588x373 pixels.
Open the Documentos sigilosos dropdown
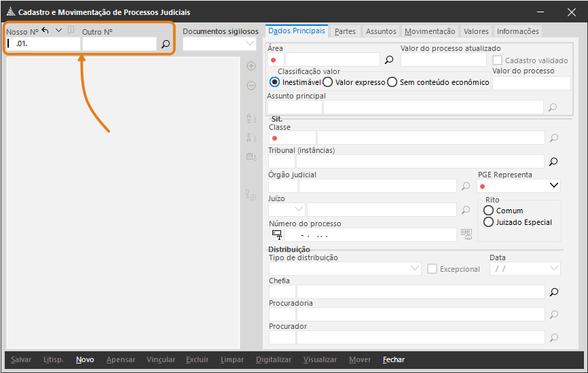[249, 43]
